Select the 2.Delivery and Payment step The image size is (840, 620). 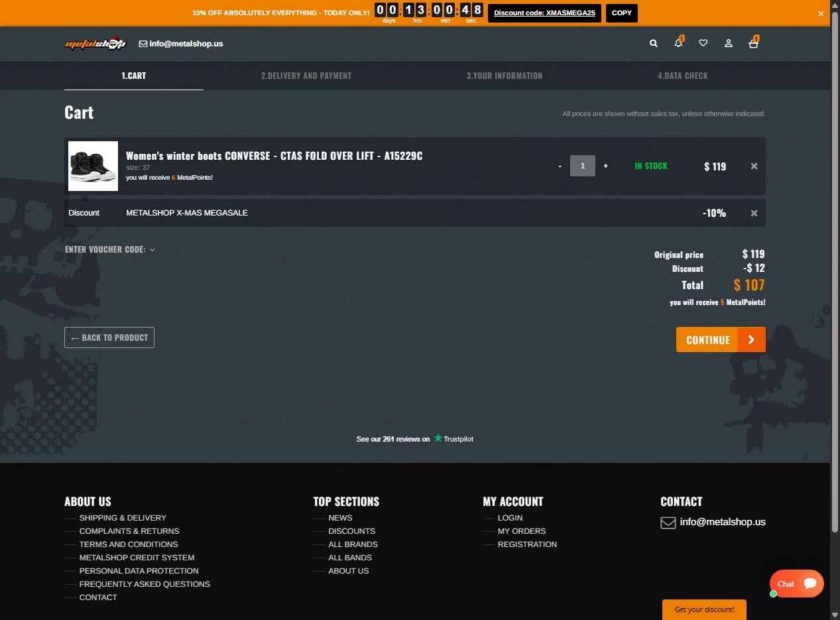[306, 76]
